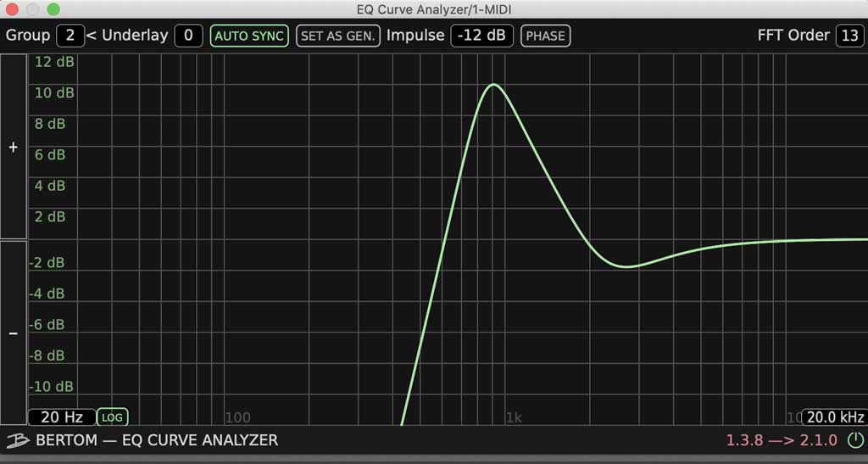The width and height of the screenshot is (868, 464).
Task: Click the Bertom logo icon
Action: [18, 440]
